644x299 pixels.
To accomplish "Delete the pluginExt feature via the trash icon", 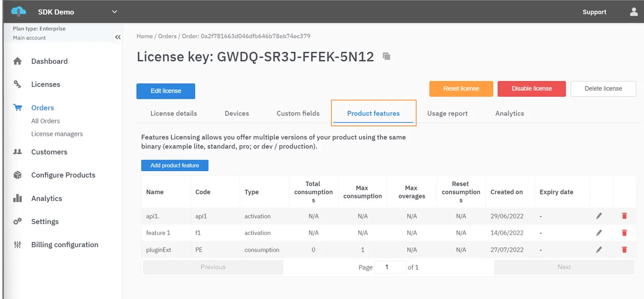I will pyautogui.click(x=624, y=249).
